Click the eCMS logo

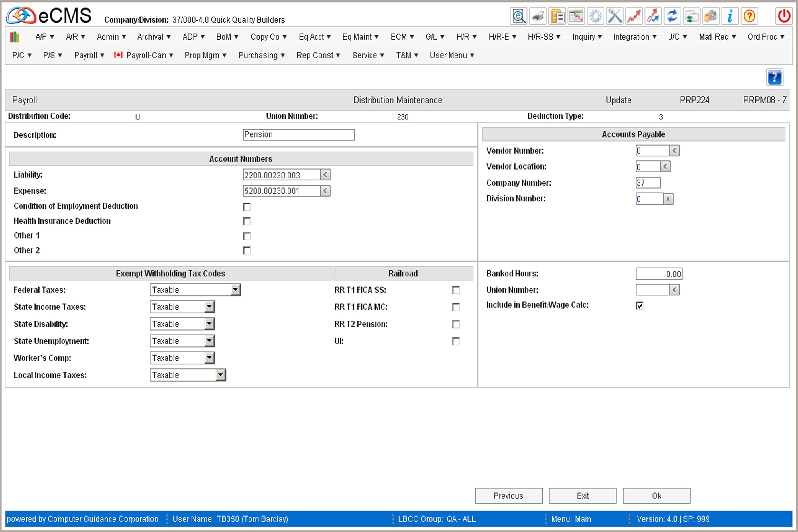point(49,16)
